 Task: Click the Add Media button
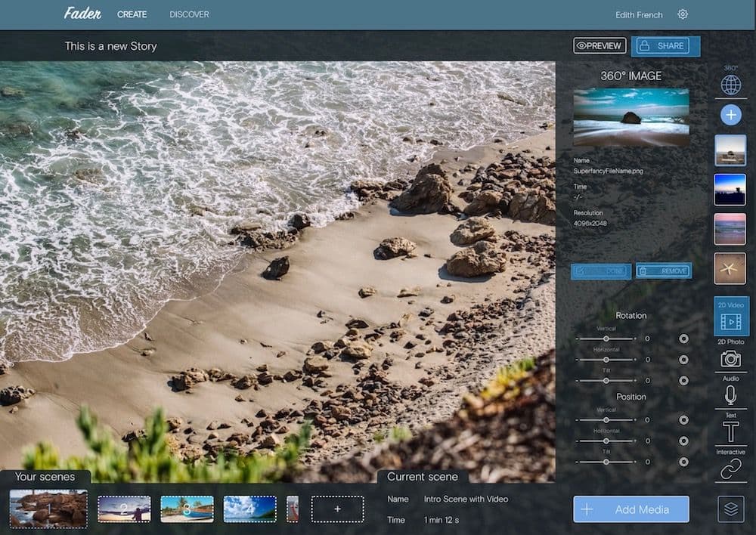click(x=631, y=509)
